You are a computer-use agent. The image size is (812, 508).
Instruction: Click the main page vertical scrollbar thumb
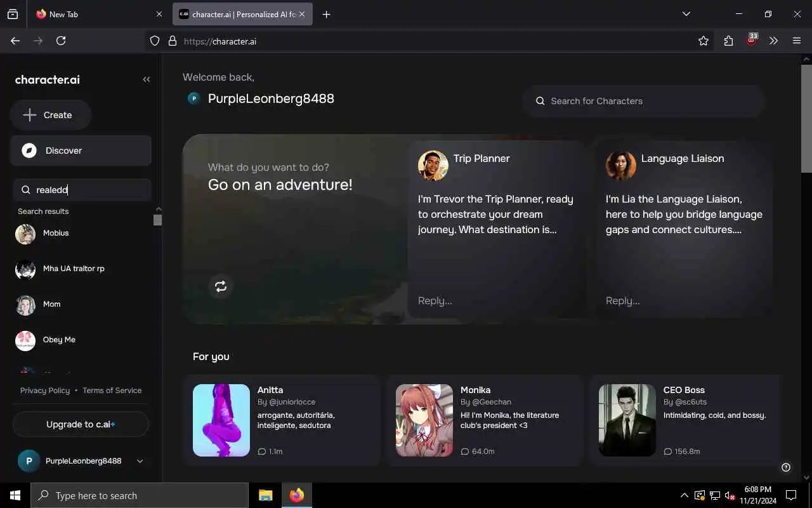[806, 118]
